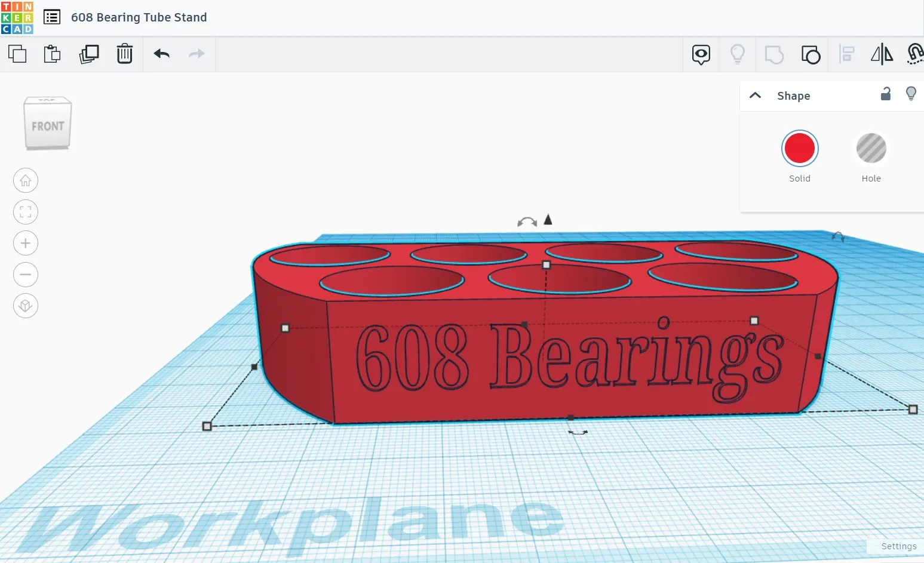Click the red Solid color swatch
The width and height of the screenshot is (924, 563).
coord(799,149)
